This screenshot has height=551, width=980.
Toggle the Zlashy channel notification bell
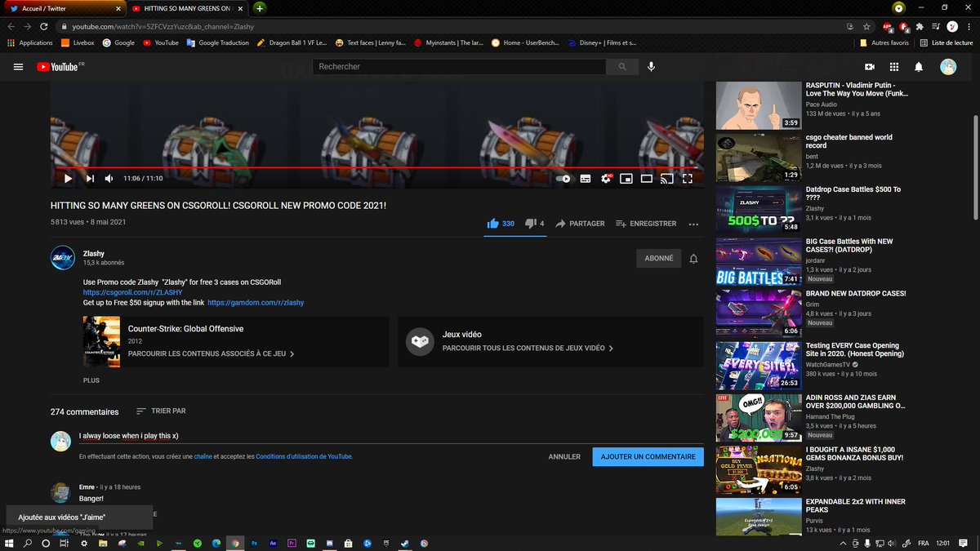tap(693, 259)
